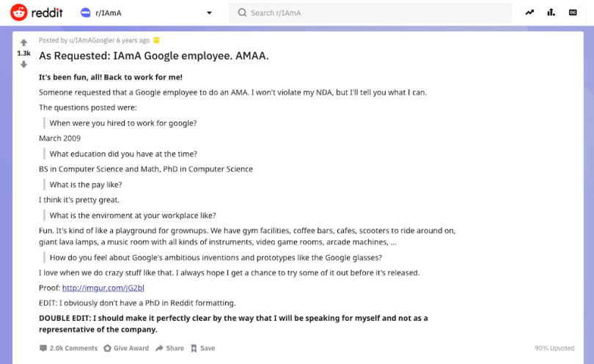Click the quote about Google glasses
The height and width of the screenshot is (364, 594).
[216, 258]
